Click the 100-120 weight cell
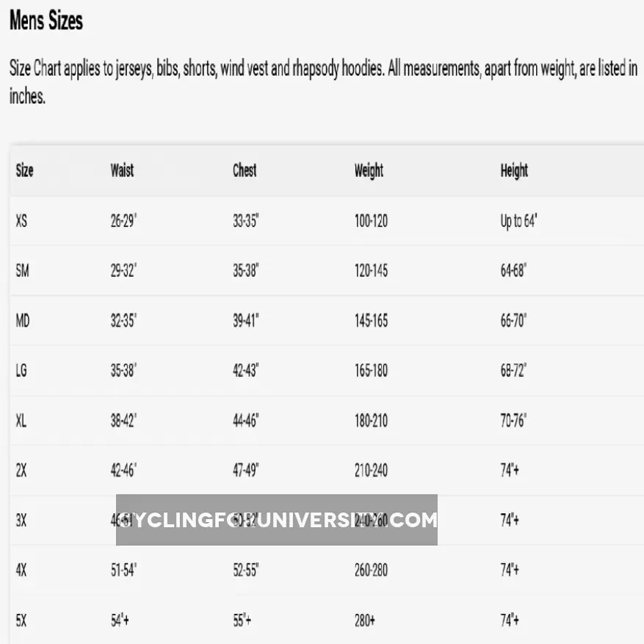 pyautogui.click(x=371, y=220)
